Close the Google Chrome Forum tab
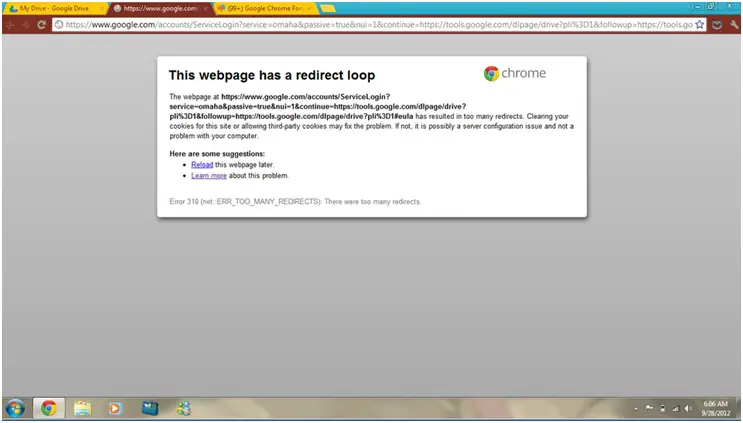Viewport: 743px width, 423px height. pos(309,9)
